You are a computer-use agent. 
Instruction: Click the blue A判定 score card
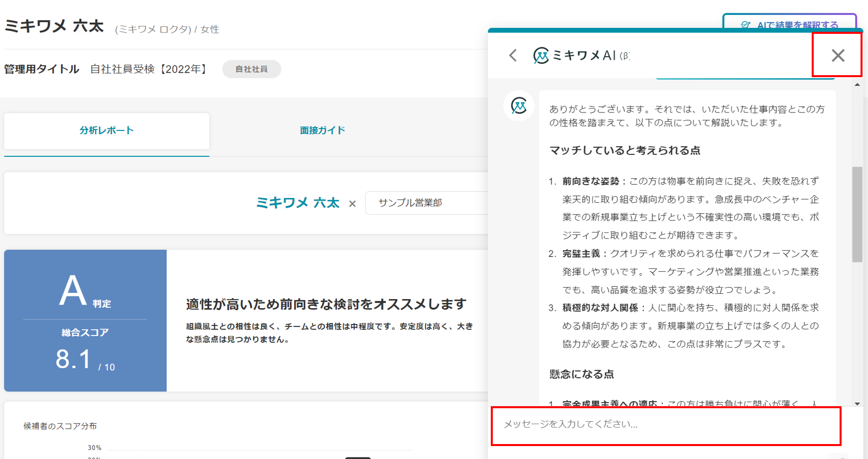(x=85, y=320)
